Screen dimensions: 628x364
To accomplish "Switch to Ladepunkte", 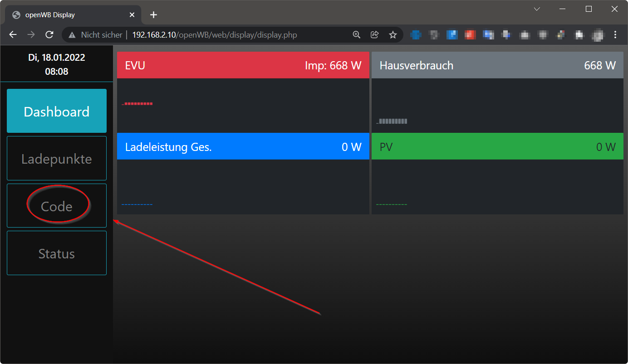I will pos(57,159).
